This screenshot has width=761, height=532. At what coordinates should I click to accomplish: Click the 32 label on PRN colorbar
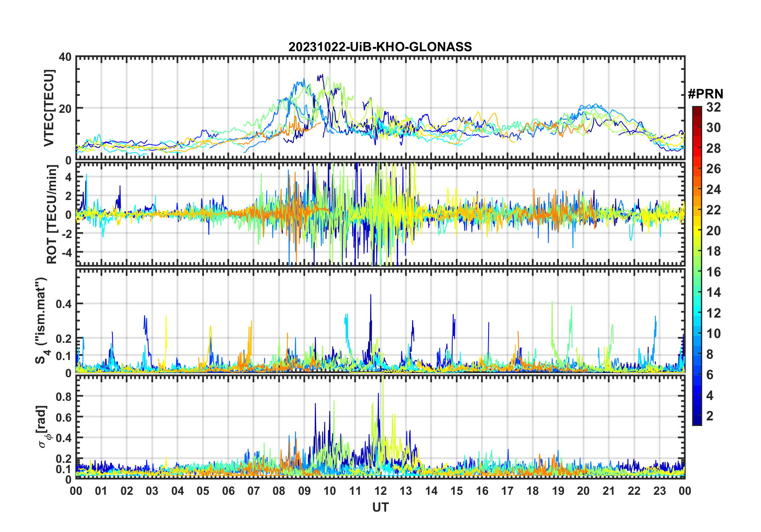coord(713,107)
